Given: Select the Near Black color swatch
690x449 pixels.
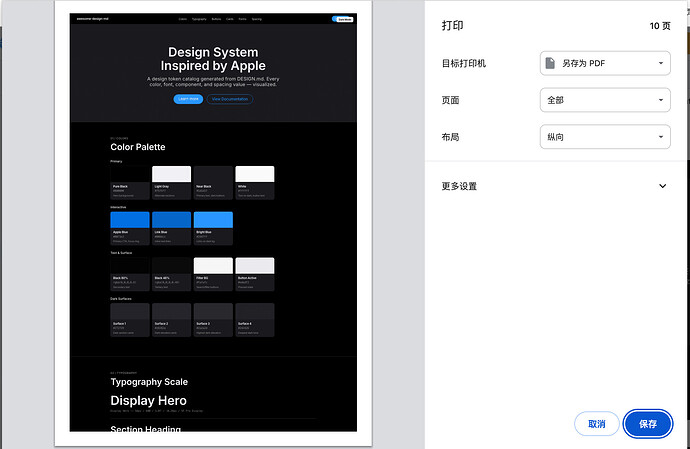Looking at the screenshot, I should coord(213,183).
